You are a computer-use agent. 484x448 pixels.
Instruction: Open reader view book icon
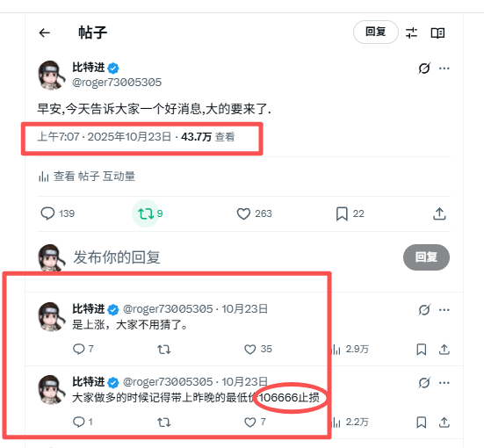[x=437, y=33]
